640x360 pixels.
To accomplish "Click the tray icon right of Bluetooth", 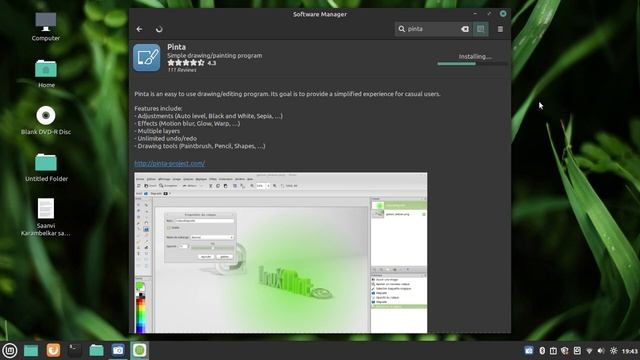I will (x=553, y=351).
